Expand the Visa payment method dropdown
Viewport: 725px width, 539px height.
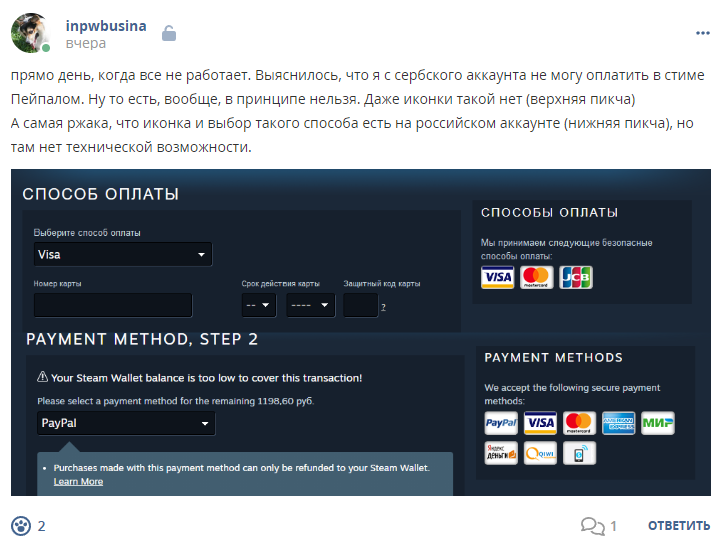(x=123, y=254)
